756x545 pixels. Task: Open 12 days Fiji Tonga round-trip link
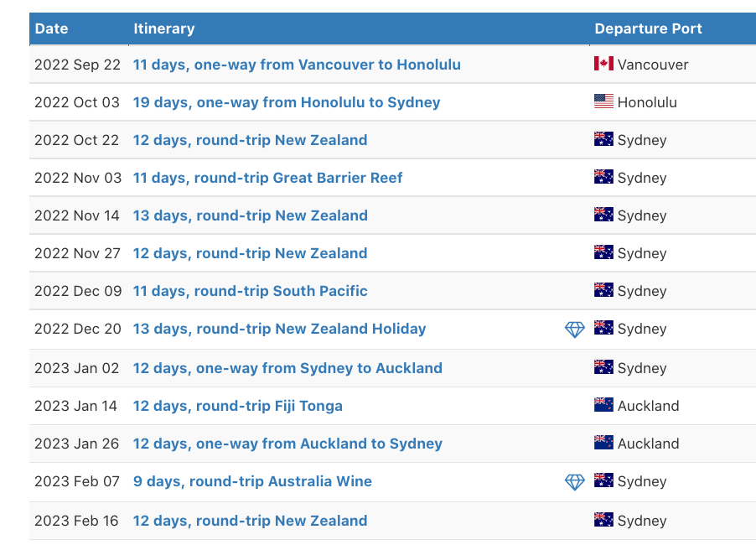click(238, 406)
